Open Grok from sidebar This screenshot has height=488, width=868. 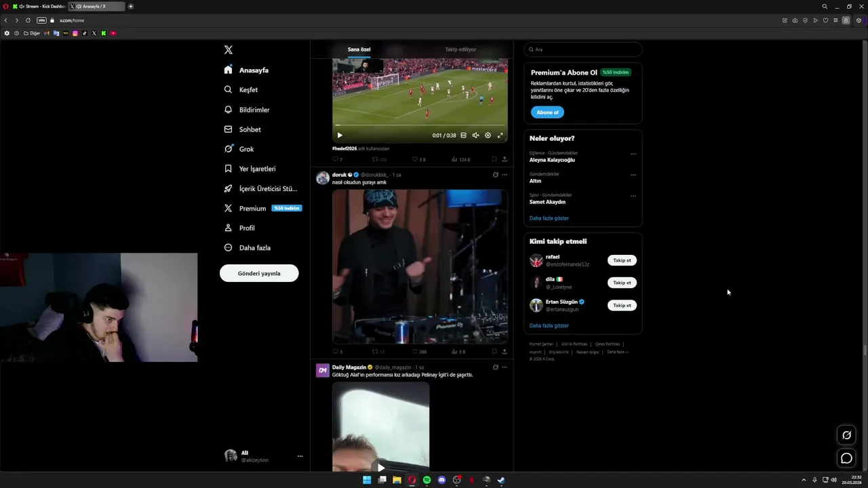coord(239,149)
